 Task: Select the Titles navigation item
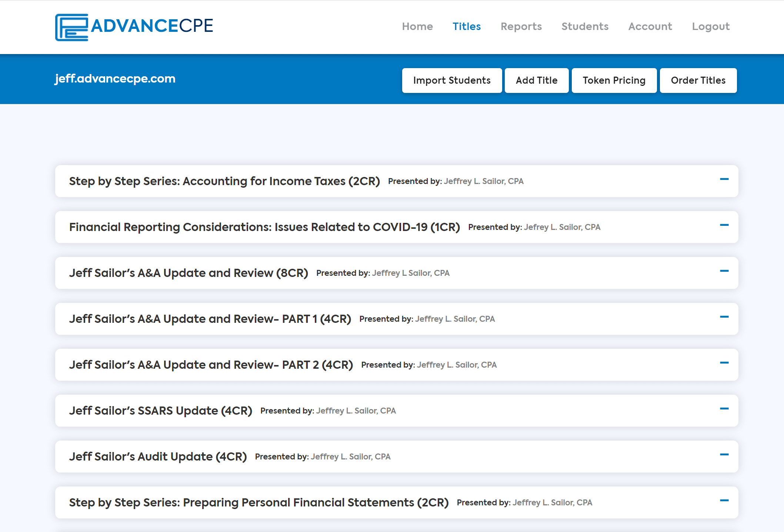tap(466, 27)
